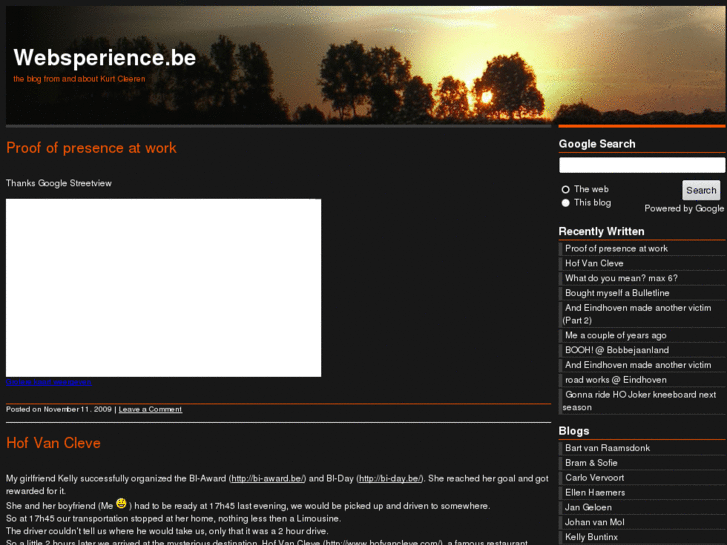The image size is (727, 545).
Task: Open 'Gonna ride HO Joker kneeboard next season'
Action: tap(639, 401)
